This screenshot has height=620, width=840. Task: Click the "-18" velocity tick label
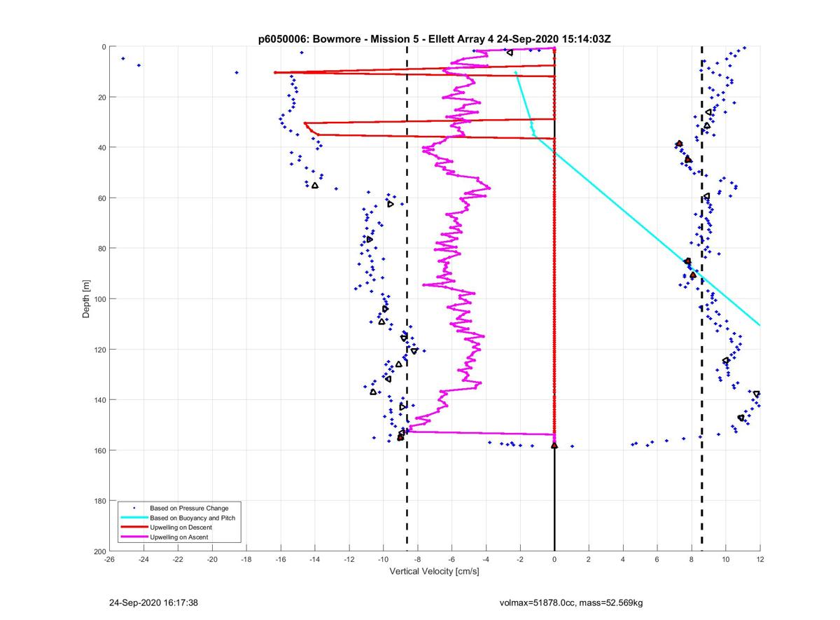click(246, 560)
